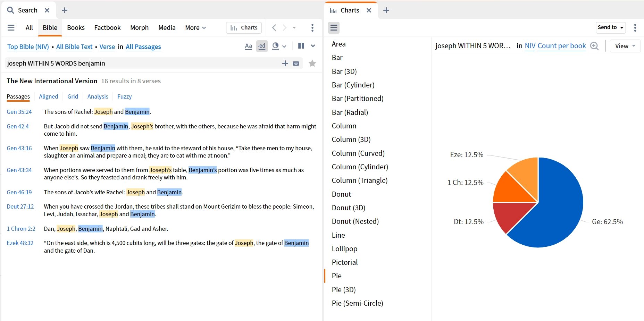Select the Column (Curved) chart type
The image size is (644, 321).
coord(358,153)
